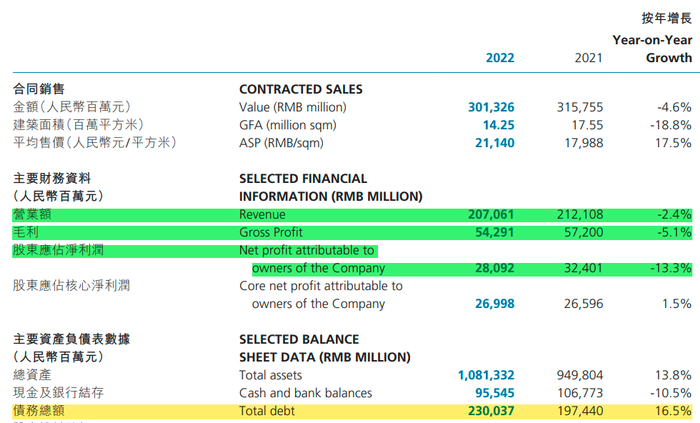Click the 2022 column header
Screen dimensions: 700x423
500,58
